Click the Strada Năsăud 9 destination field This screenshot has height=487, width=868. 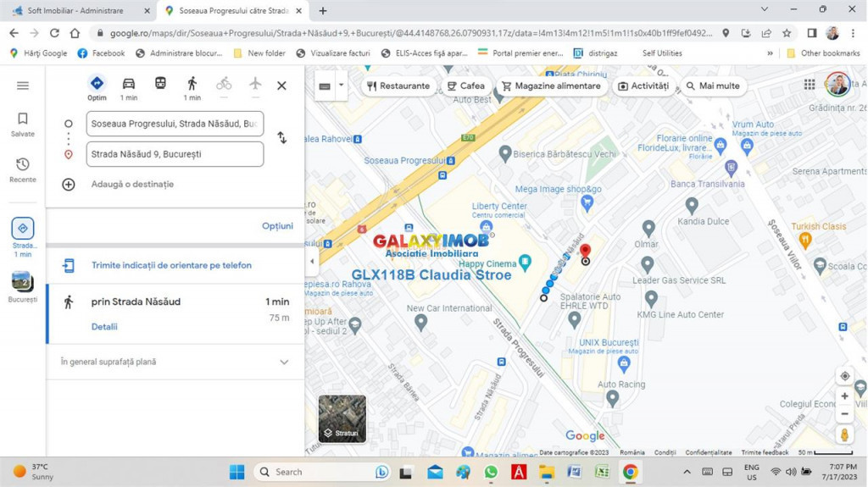tap(175, 154)
